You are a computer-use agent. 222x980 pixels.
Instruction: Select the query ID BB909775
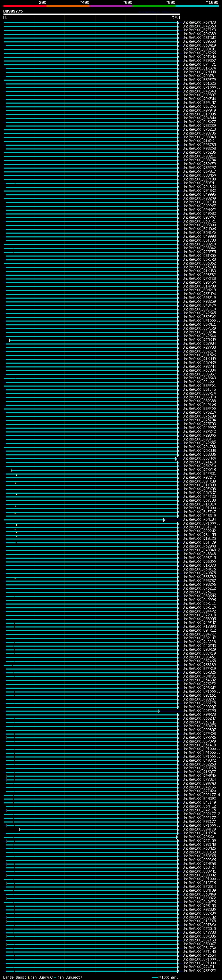(13, 11)
